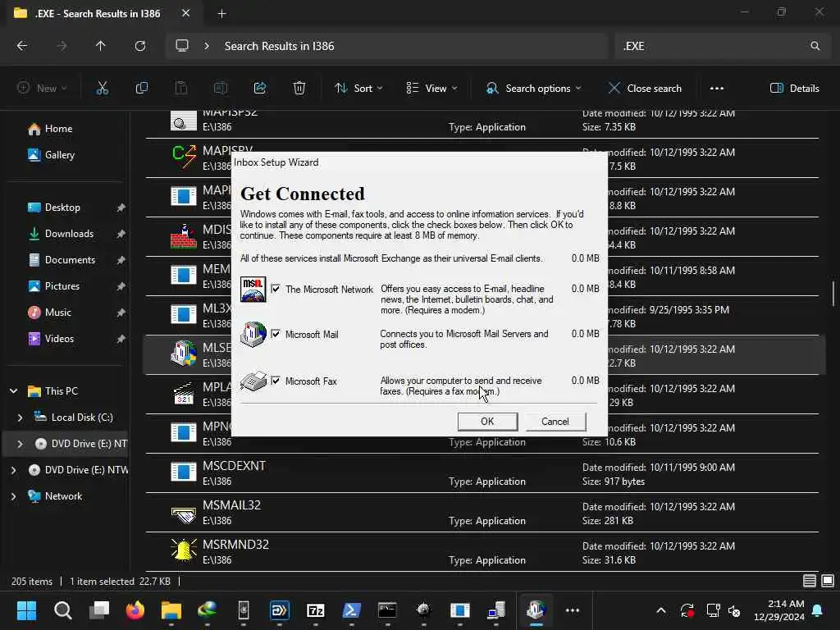Screen dimensions: 840x630
Task: Open the notification bell
Action: click(x=818, y=610)
